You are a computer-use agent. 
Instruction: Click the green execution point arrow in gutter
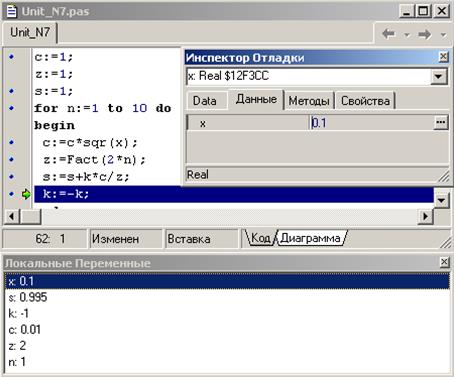26,194
